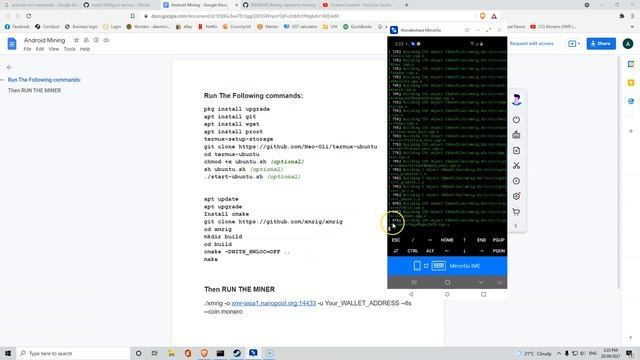Star the Android Mining document
This screenshot has width=640, height=360.
[x=76, y=40]
